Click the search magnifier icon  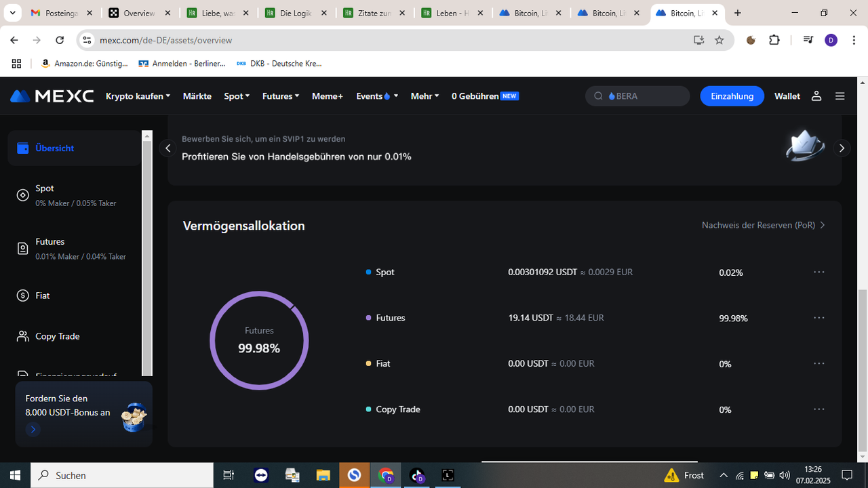click(x=598, y=96)
